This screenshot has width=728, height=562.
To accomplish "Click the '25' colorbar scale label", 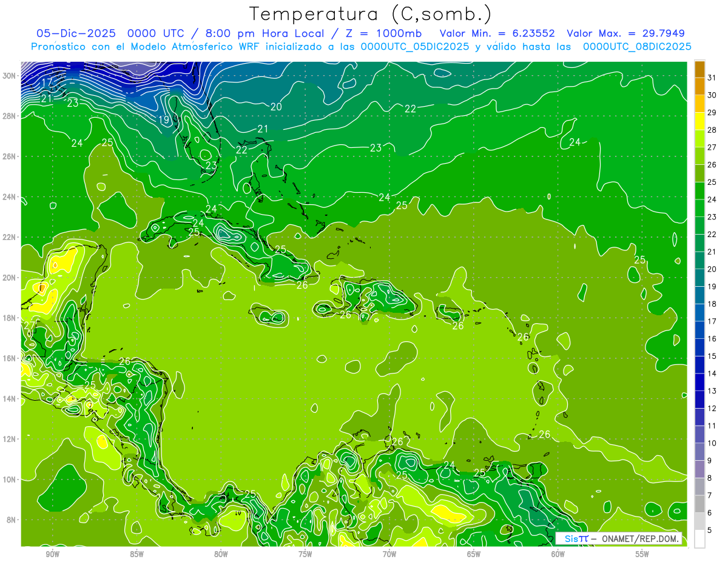I will [x=712, y=182].
